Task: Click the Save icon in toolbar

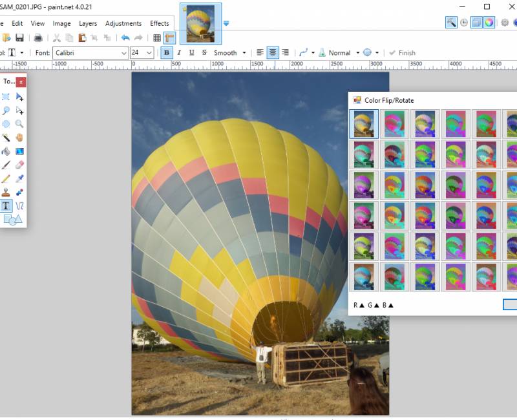Action: pos(19,38)
